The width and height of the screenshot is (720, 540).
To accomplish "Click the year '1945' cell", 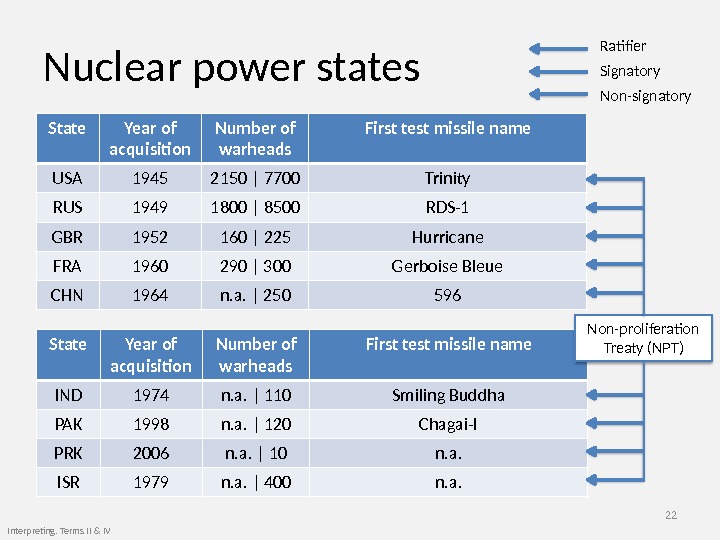I will click(x=150, y=178).
